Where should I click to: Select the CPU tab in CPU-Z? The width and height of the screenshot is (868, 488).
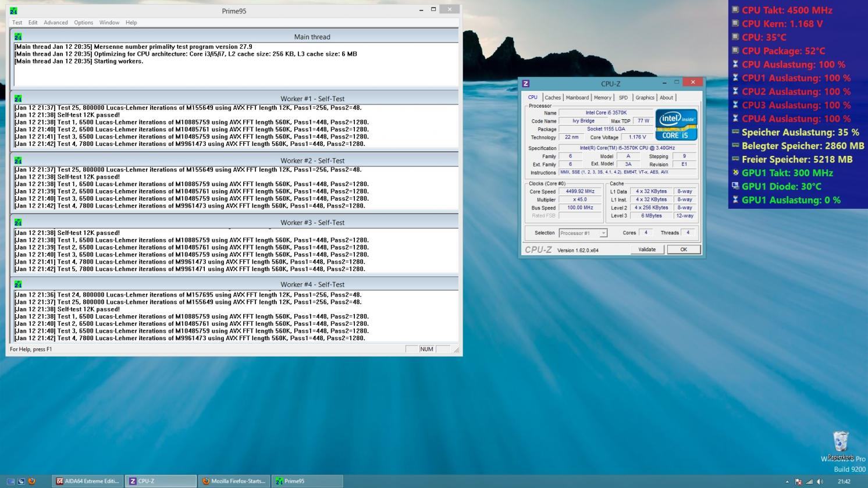(x=533, y=97)
